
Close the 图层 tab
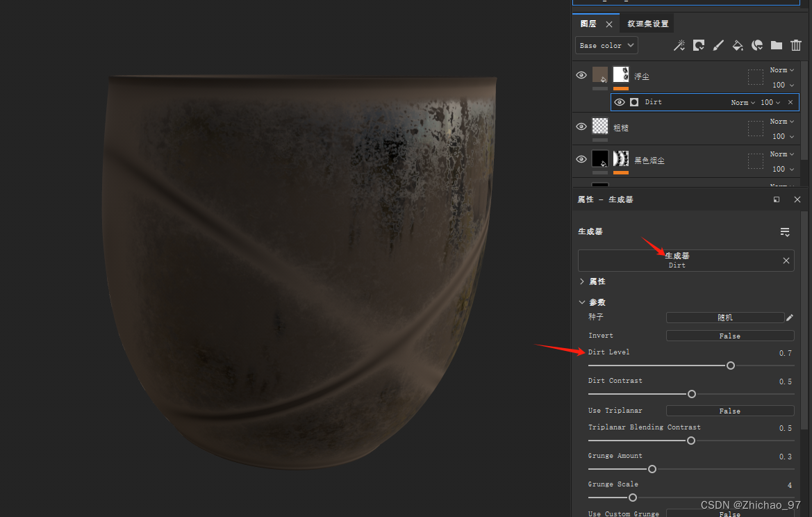609,24
